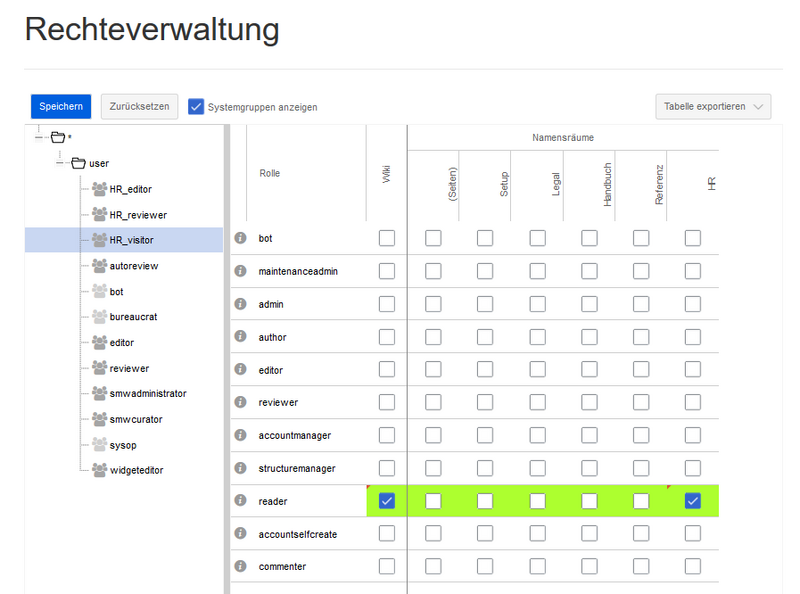Viewport: 800px width, 594px height.
Task: Open the Tabelle exportieren dropdown
Action: tap(713, 106)
